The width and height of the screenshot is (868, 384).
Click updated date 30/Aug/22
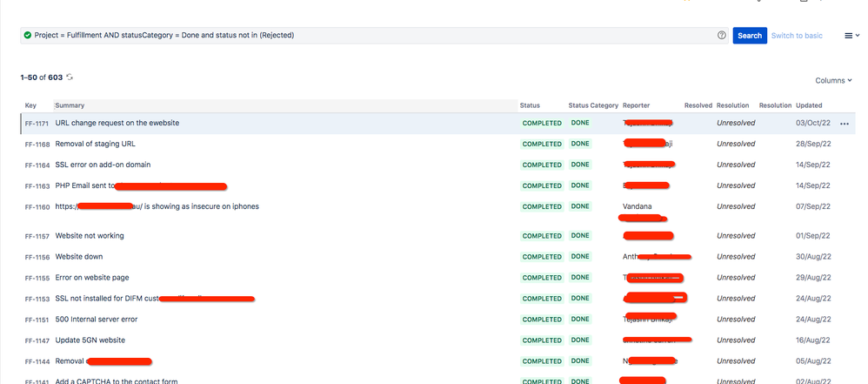click(813, 257)
